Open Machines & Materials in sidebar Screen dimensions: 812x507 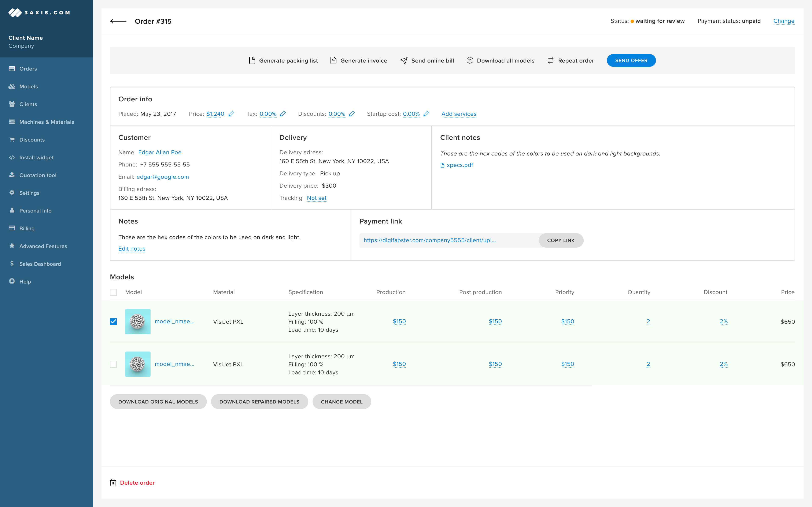[47, 122]
